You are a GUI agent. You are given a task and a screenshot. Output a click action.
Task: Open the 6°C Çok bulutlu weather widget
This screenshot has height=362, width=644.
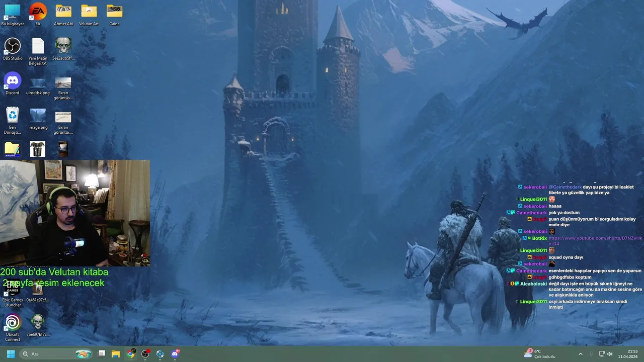click(540, 354)
